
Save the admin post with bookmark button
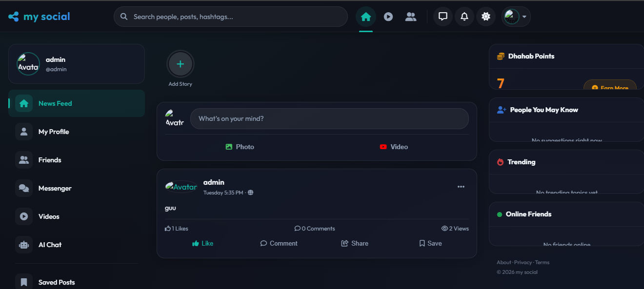click(x=431, y=244)
